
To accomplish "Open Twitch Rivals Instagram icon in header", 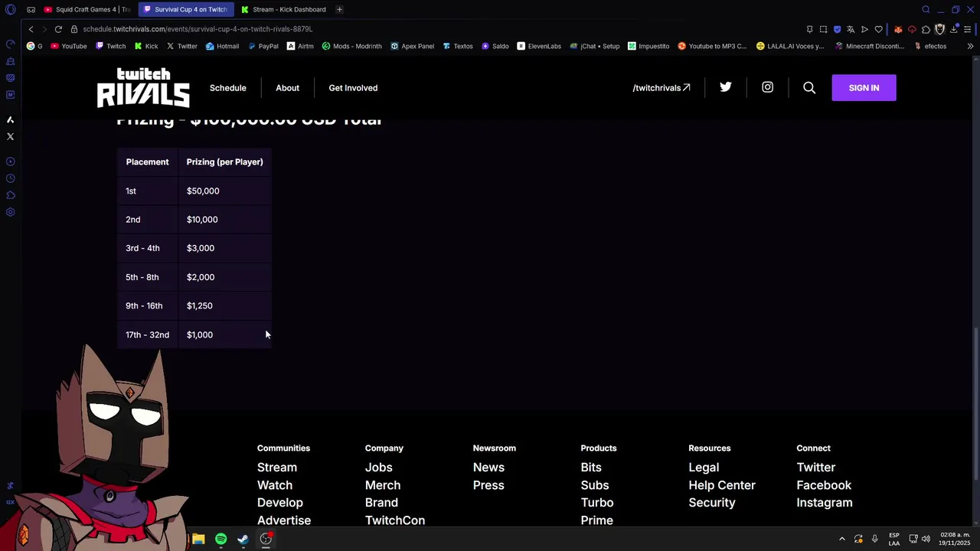I will tap(767, 87).
